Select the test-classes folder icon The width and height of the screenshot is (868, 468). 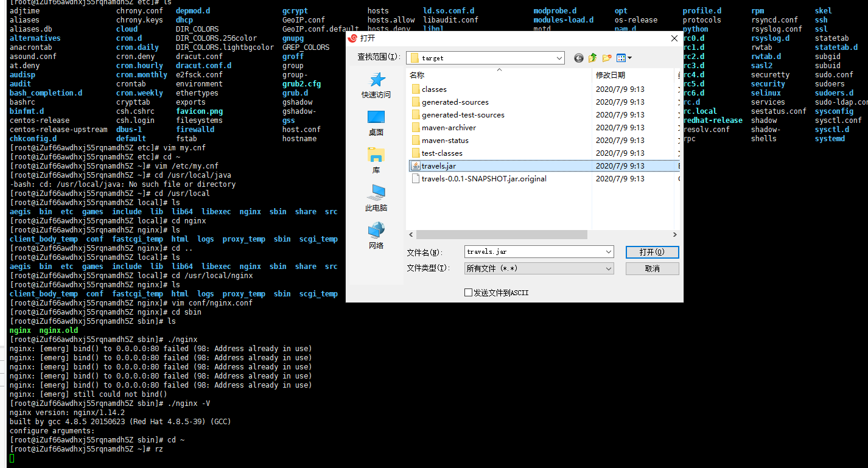415,153
